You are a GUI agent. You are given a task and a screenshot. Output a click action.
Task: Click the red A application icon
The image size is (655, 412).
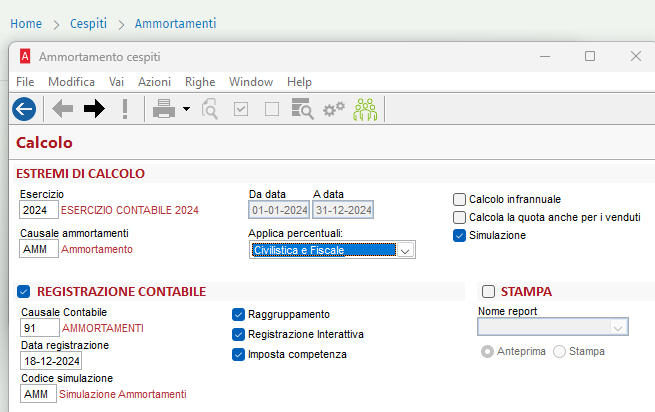pyautogui.click(x=25, y=56)
